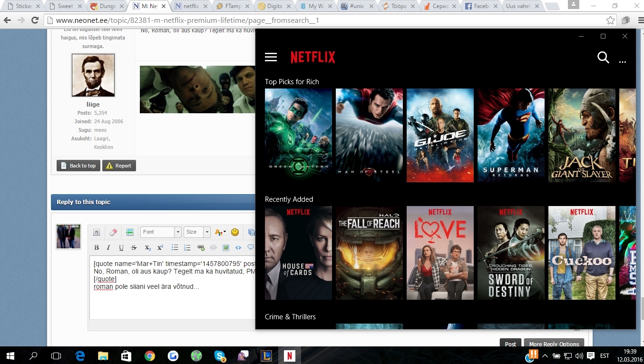Open the Windows Start menu
644x364 pixels.
10,355
